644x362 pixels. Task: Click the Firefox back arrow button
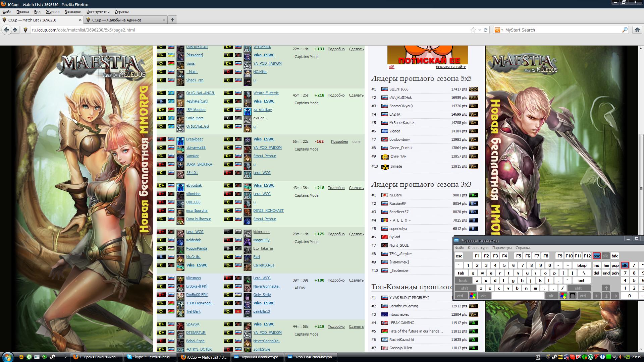click(6, 30)
